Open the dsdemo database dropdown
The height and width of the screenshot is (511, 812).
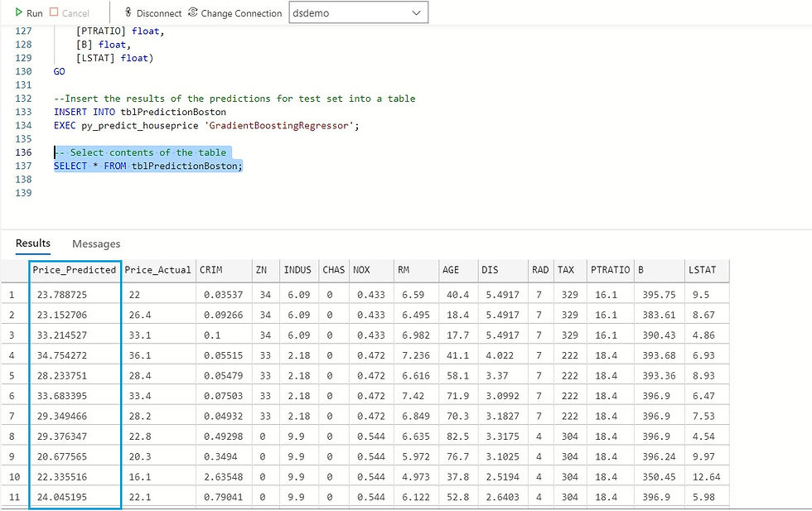click(x=358, y=13)
